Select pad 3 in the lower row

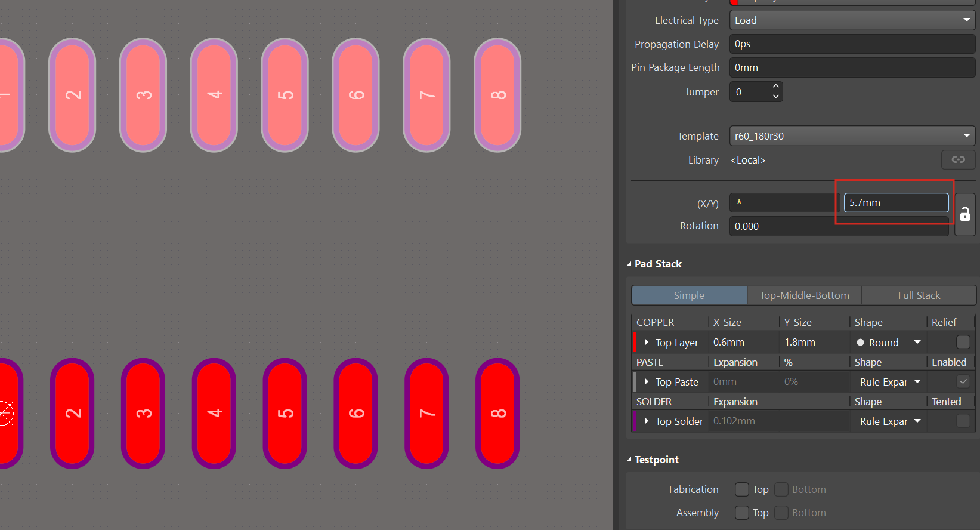point(143,413)
